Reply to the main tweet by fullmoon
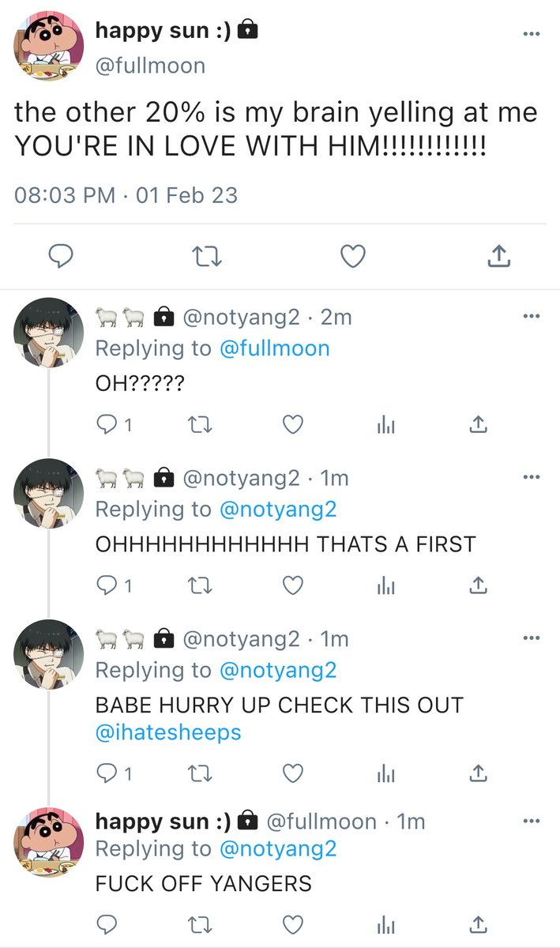Viewport: 560px width, 948px height. 61,255
